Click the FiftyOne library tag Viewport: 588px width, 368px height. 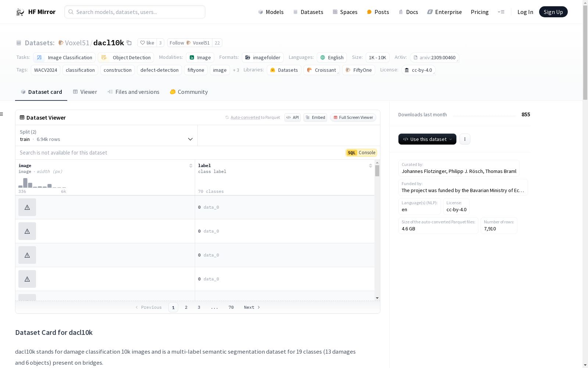pos(359,70)
